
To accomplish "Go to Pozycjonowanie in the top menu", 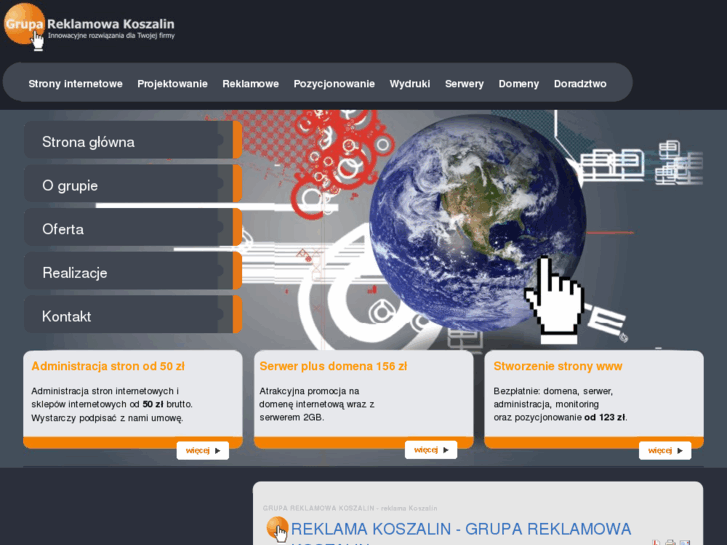I will click(334, 84).
